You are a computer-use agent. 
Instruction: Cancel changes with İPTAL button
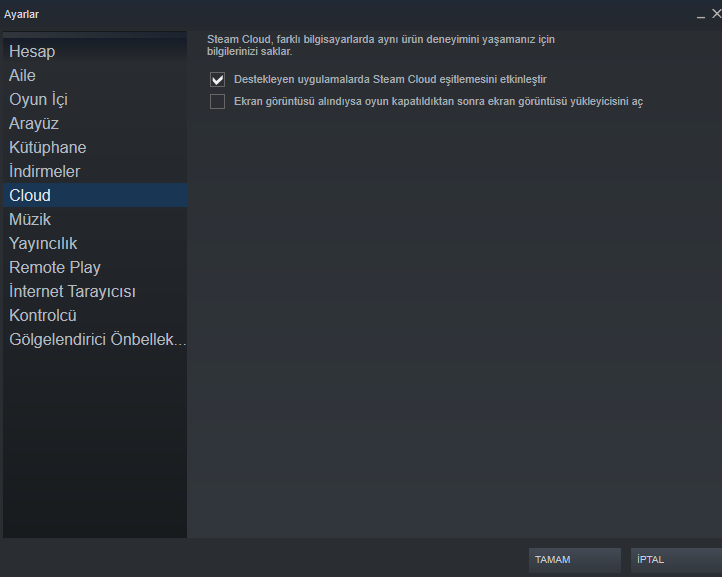click(676, 560)
